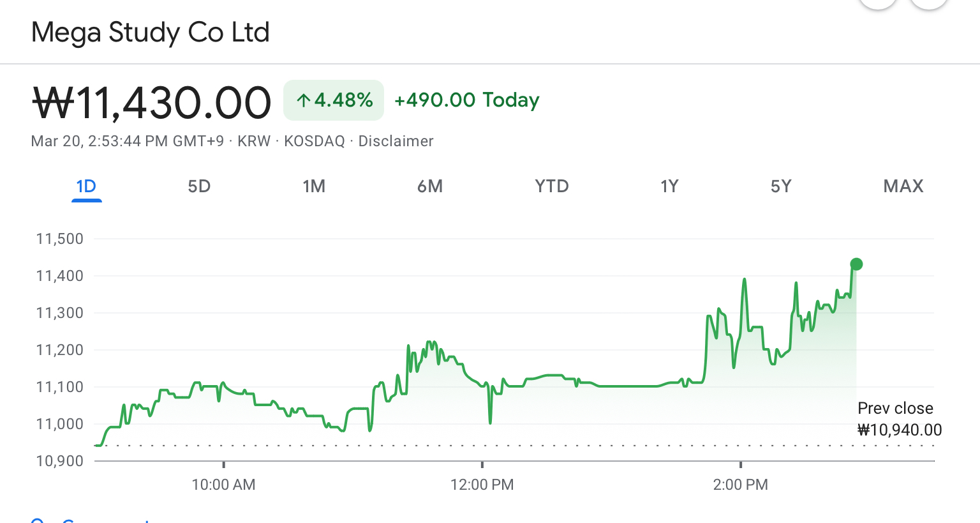Image resolution: width=980 pixels, height=523 pixels.
Task: Click the 2:00 PM time axis marker
Action: [x=740, y=485]
